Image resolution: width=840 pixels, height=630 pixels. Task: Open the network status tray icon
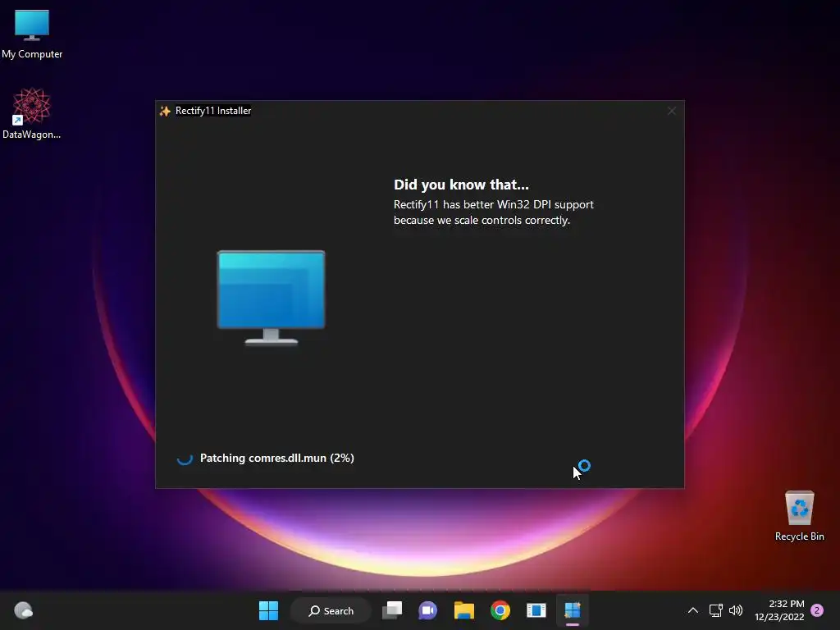(x=715, y=610)
